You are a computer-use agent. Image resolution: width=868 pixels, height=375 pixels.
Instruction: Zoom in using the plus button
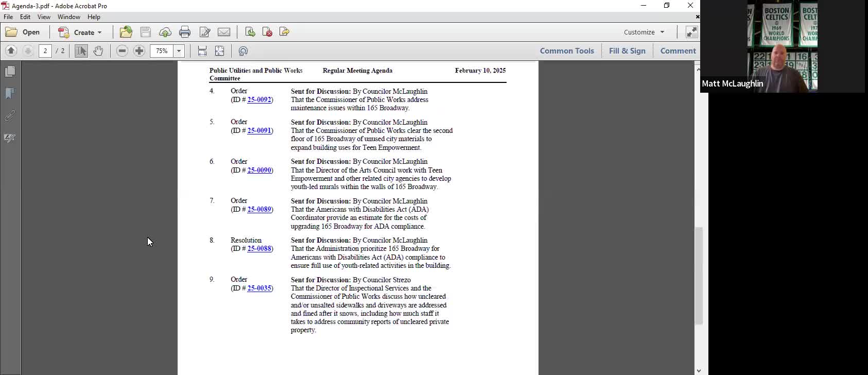coord(139,50)
